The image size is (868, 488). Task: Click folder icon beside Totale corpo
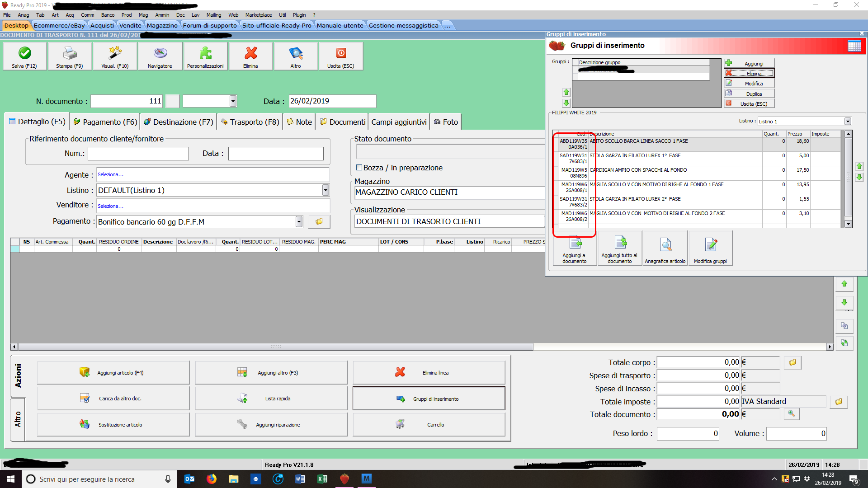[793, 362]
